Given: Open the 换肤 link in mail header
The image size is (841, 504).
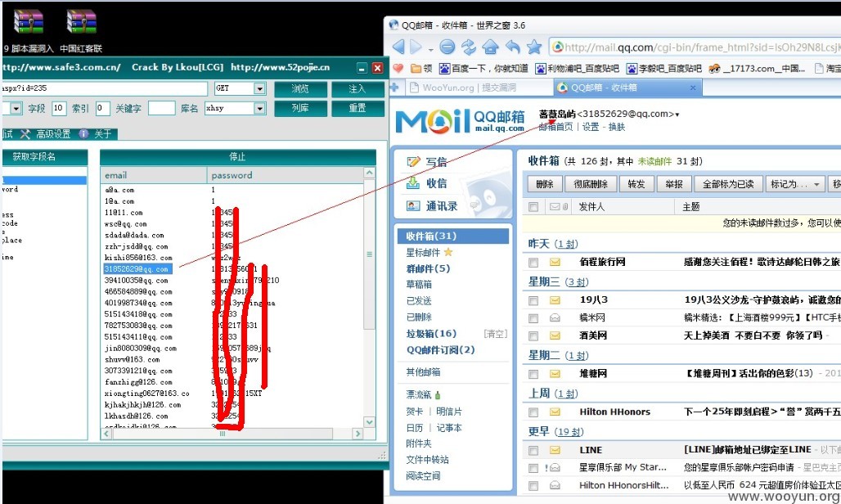Looking at the screenshot, I should click(x=616, y=127).
